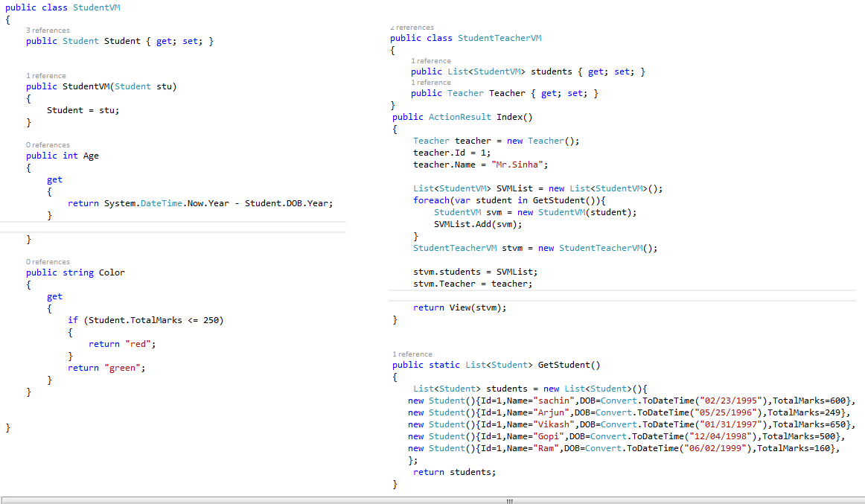Click the "Age" property name
This screenshot has width=865, height=504.
click(91, 156)
